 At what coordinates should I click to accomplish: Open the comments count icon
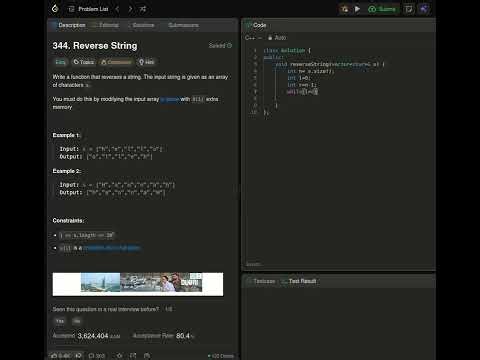[x=97, y=356]
